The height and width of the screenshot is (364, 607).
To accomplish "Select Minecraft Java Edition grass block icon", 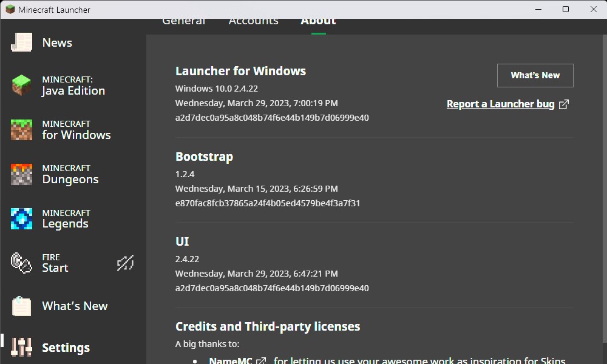I will pos(21,86).
